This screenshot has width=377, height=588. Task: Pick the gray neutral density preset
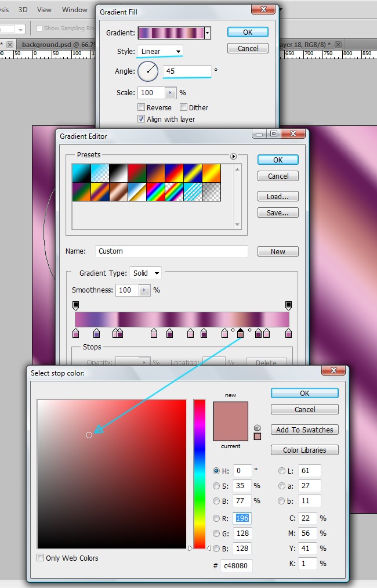pos(211,192)
